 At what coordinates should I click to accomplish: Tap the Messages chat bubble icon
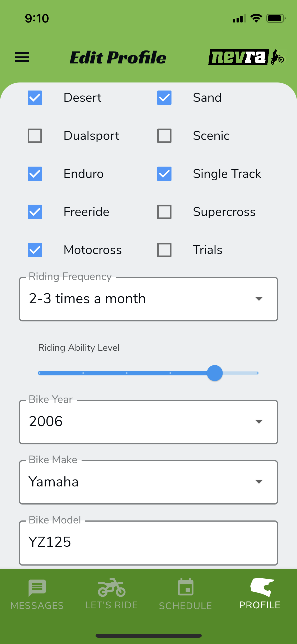(x=37, y=588)
